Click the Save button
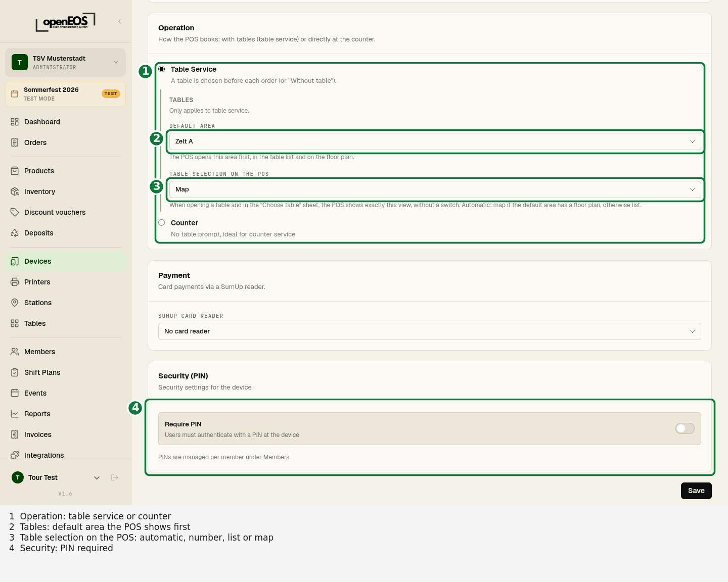 point(696,491)
